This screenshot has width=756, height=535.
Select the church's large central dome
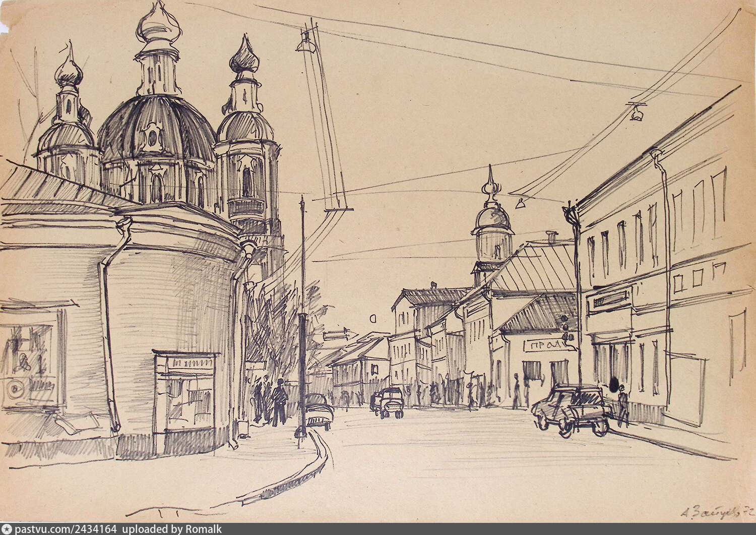pyautogui.click(x=156, y=129)
